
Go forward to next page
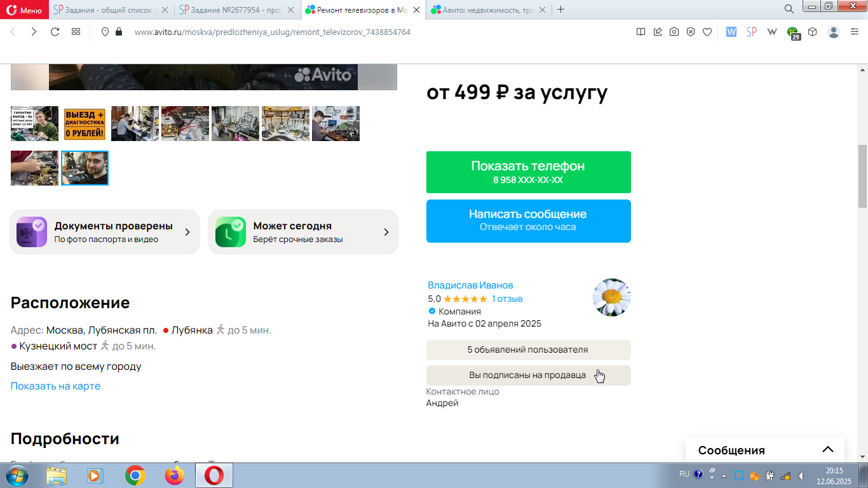click(34, 32)
